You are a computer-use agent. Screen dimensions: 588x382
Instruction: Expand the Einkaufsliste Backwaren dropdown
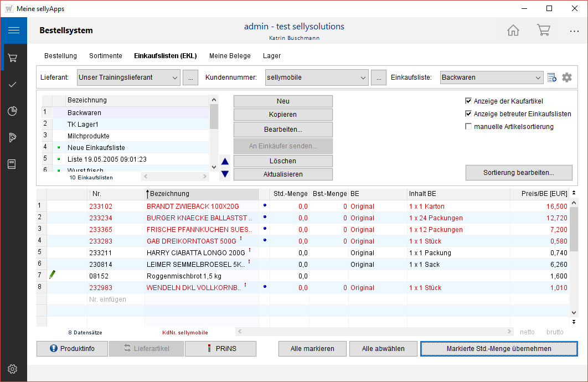[538, 78]
